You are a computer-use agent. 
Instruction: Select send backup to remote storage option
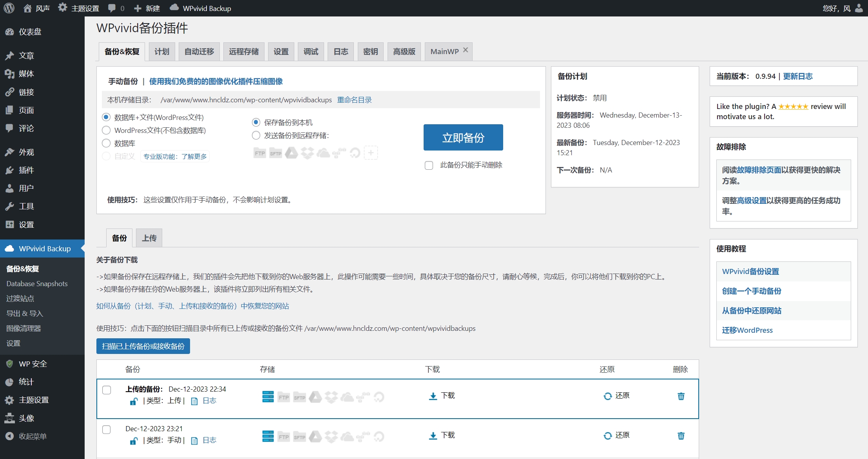pyautogui.click(x=256, y=136)
